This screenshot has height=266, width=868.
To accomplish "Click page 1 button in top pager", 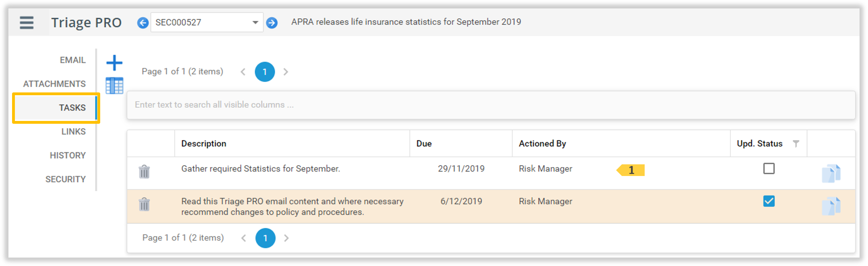I will (x=264, y=72).
